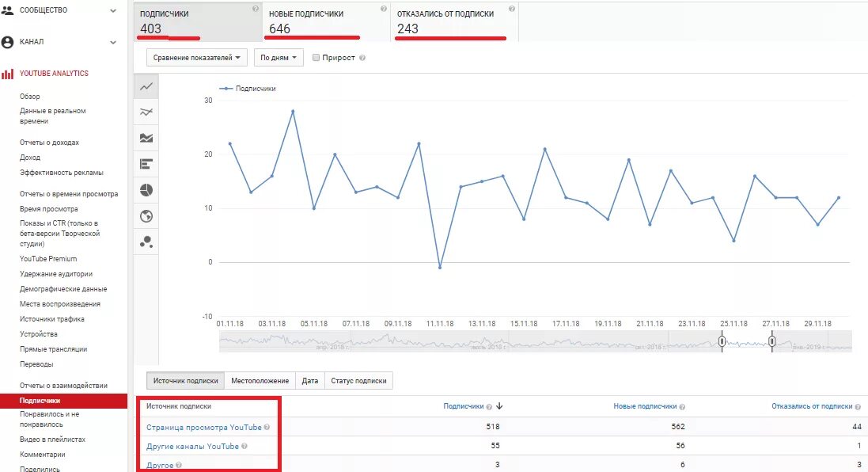Open help icon on Подписчики card
The width and height of the screenshot is (868, 472).
[x=256, y=8]
